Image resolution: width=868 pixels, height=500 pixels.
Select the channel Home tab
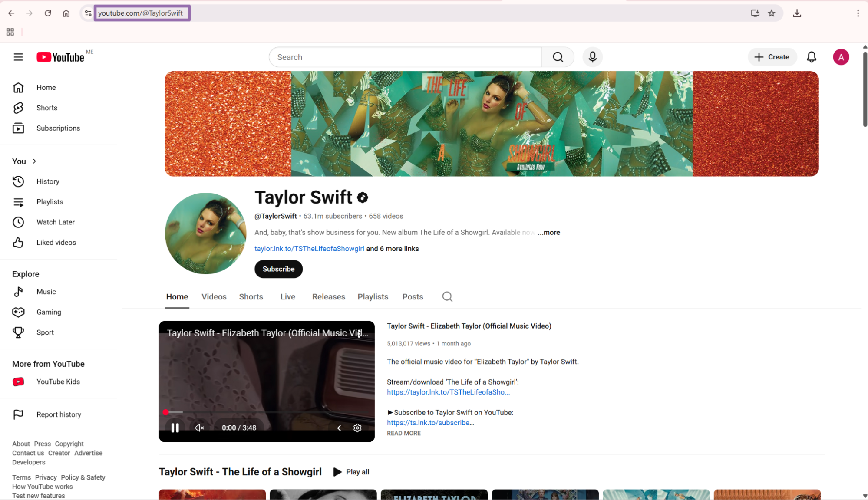(x=177, y=297)
